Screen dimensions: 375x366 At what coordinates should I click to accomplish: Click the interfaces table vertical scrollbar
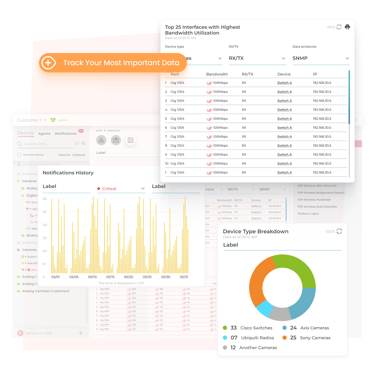coord(349,97)
